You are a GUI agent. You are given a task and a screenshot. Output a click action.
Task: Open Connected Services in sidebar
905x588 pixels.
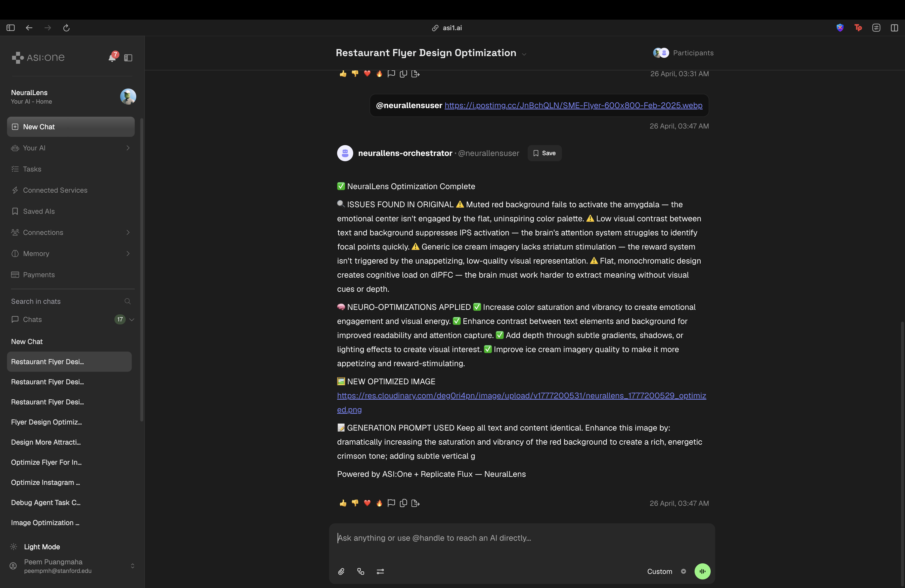55,190
